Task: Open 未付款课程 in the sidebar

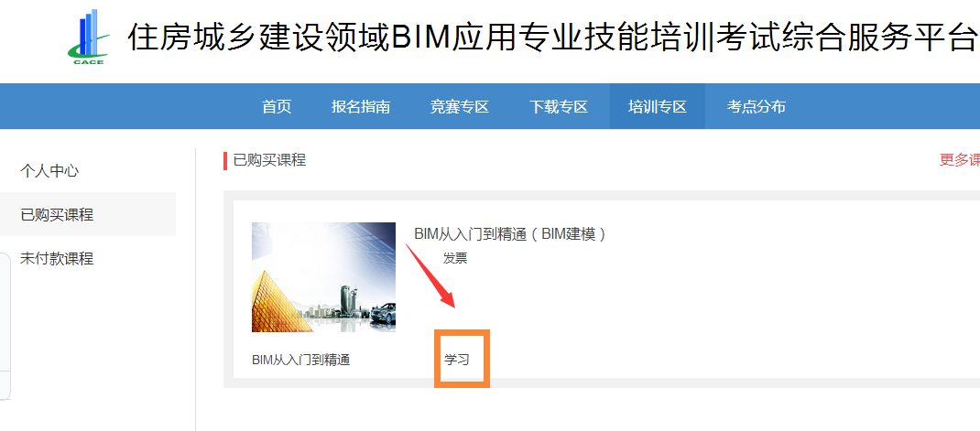Action: tap(57, 259)
